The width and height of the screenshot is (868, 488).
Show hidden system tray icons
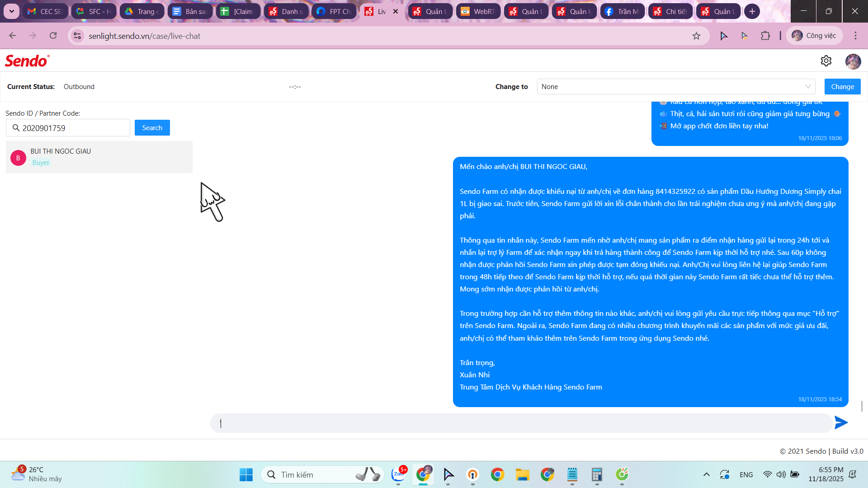706,474
